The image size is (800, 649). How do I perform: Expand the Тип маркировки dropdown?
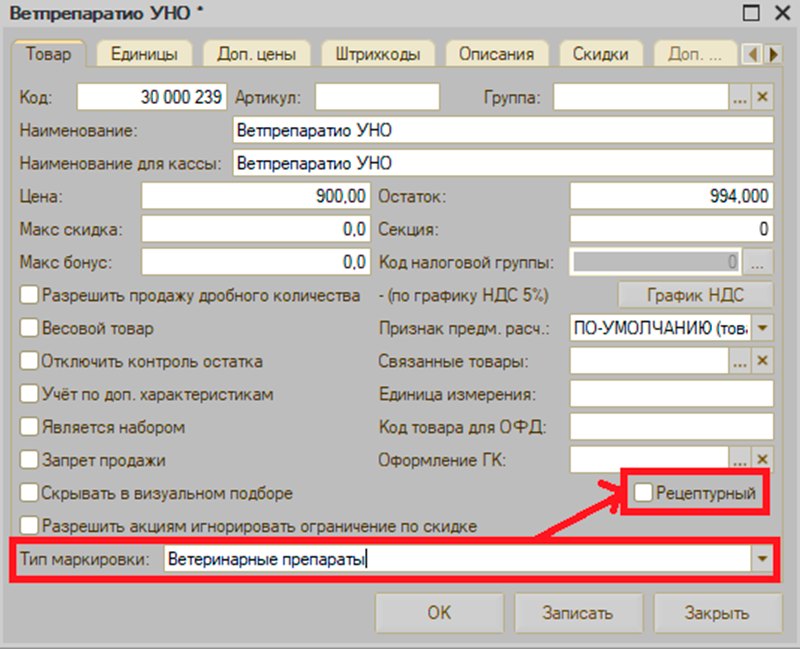(762, 559)
